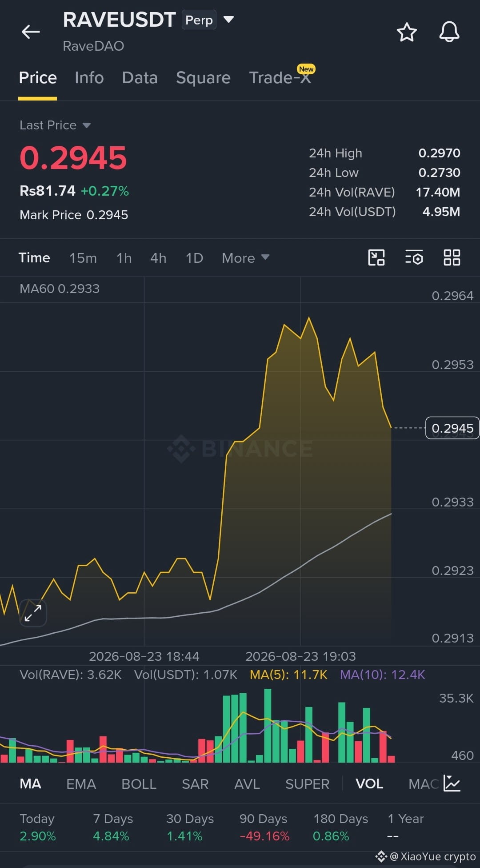The width and height of the screenshot is (480, 868).
Task: Go back using the arrow icon
Action: coord(31,32)
